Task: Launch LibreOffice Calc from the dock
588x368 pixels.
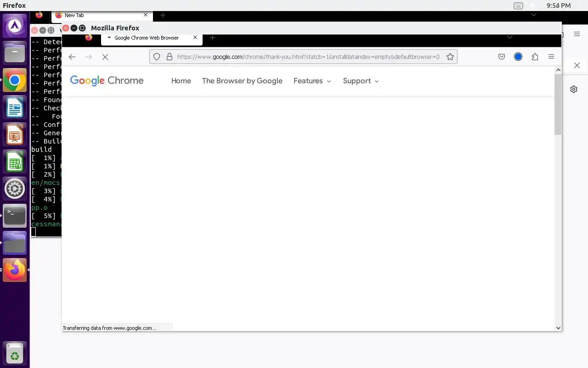Action: [15, 162]
